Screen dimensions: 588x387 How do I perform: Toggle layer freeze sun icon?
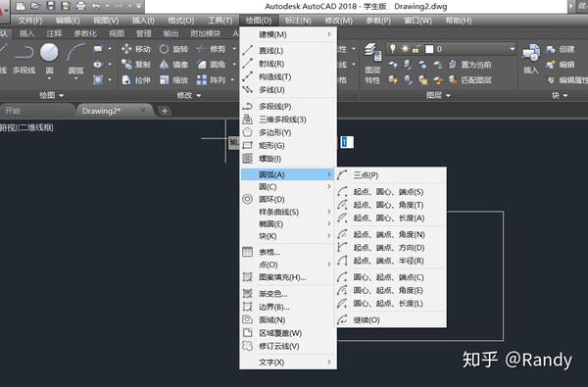405,49
